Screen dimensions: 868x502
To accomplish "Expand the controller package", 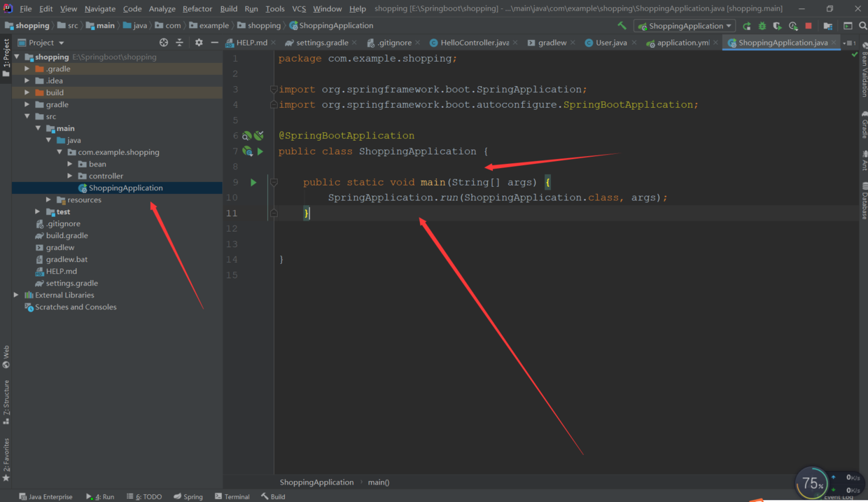I will click(x=70, y=176).
